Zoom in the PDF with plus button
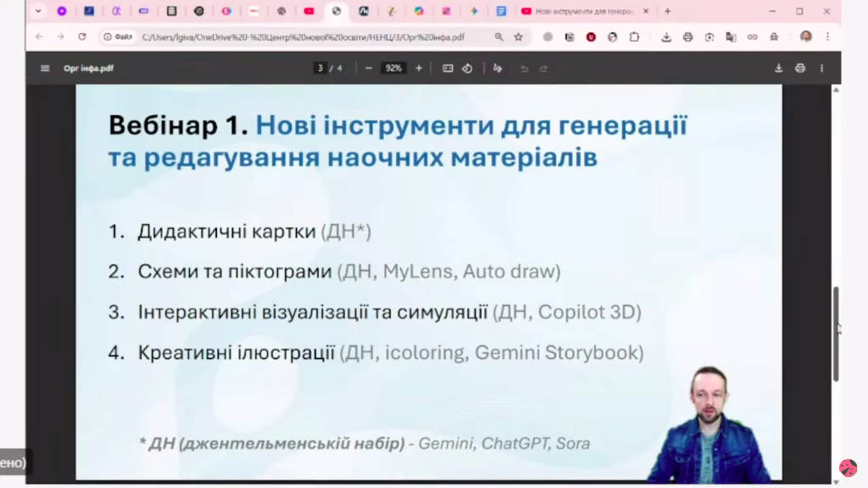 (419, 69)
